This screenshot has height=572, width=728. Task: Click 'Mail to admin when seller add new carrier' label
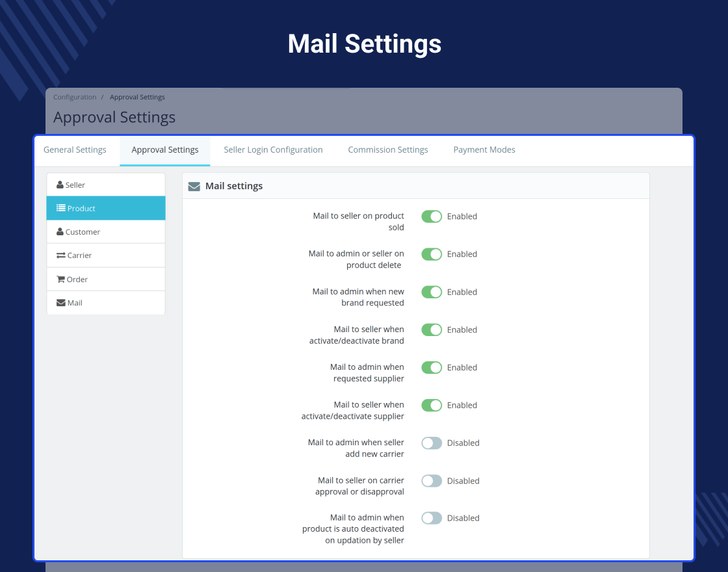pos(356,448)
